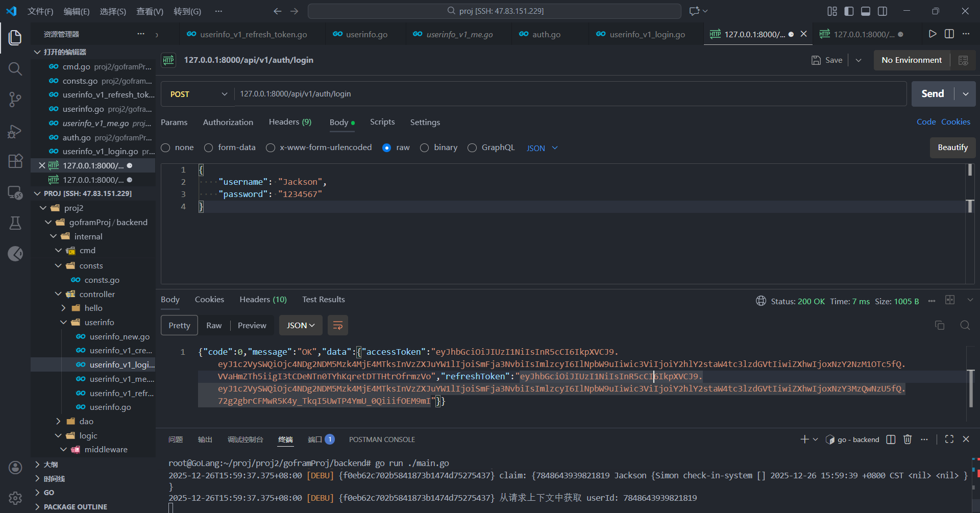Open the POST method dropdown
The height and width of the screenshot is (513, 980).
198,94
